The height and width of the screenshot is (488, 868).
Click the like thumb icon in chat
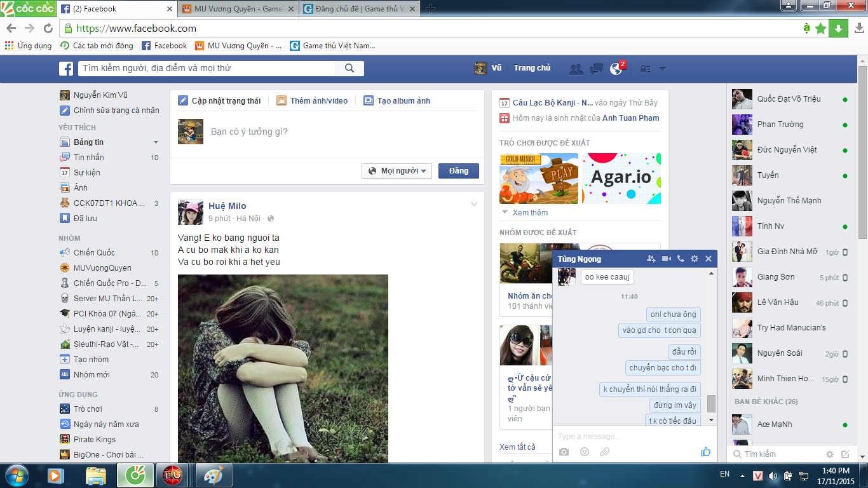click(x=705, y=452)
